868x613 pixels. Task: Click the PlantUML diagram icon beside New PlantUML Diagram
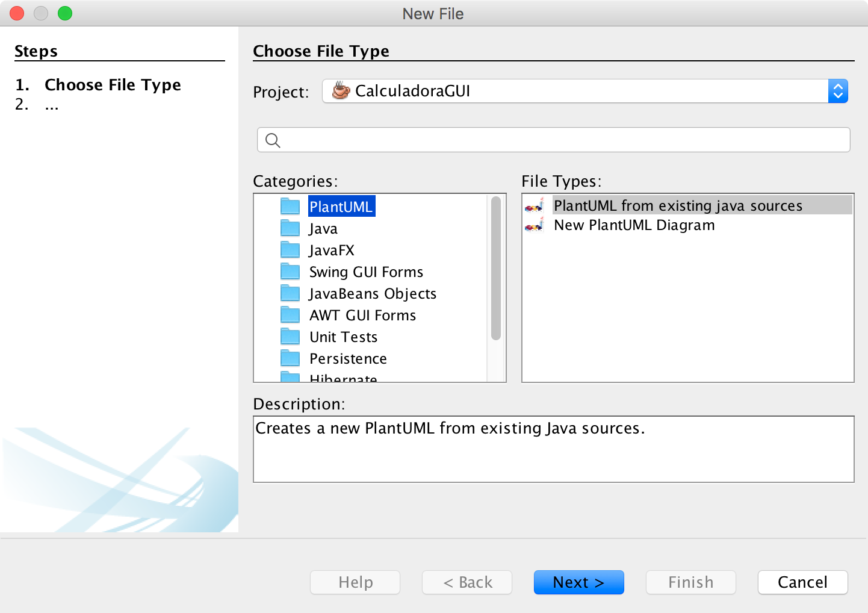point(535,225)
